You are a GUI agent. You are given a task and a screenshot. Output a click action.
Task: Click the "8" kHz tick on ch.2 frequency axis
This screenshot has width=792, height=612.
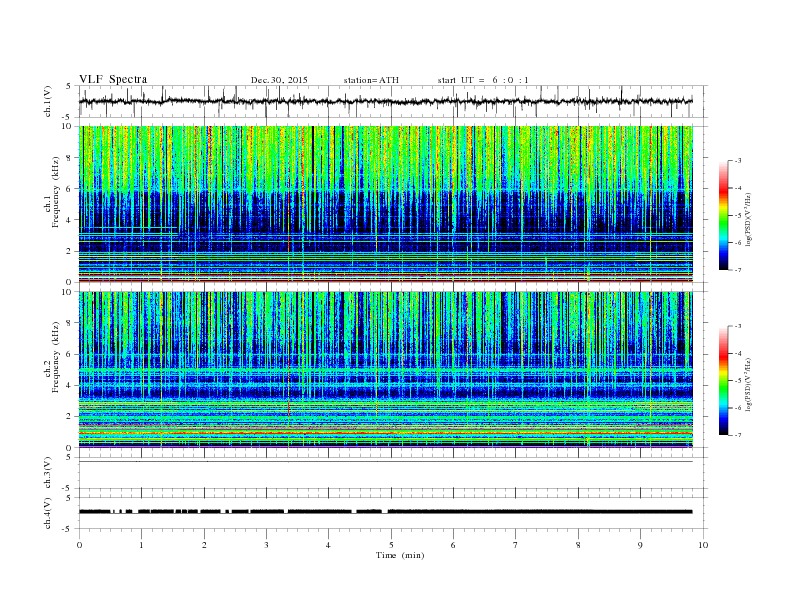click(x=70, y=323)
